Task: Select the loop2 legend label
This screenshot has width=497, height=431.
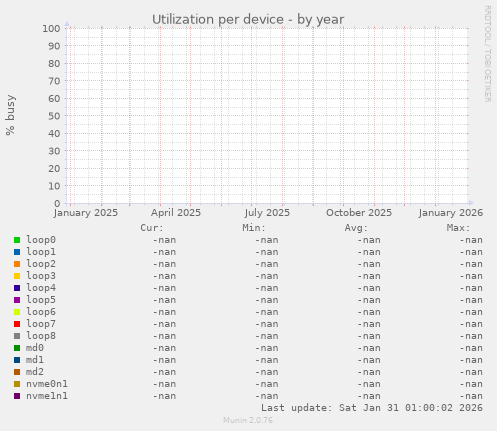Action: click(x=41, y=264)
